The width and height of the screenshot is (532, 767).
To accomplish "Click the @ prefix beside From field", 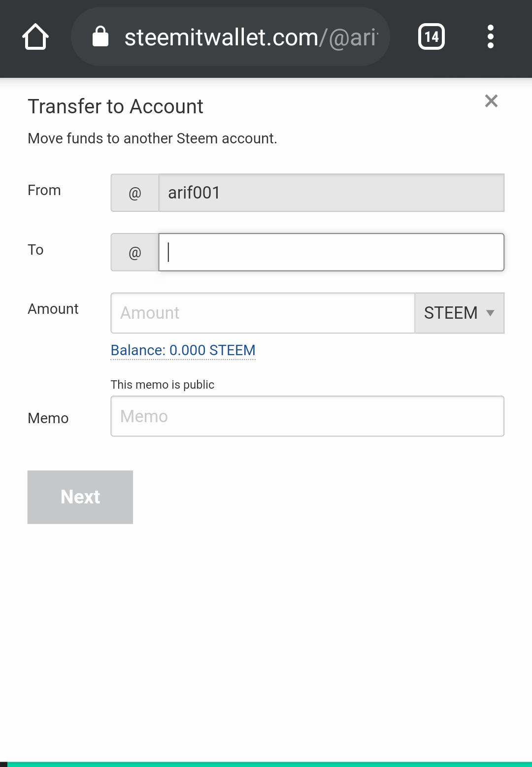I will pos(135,193).
